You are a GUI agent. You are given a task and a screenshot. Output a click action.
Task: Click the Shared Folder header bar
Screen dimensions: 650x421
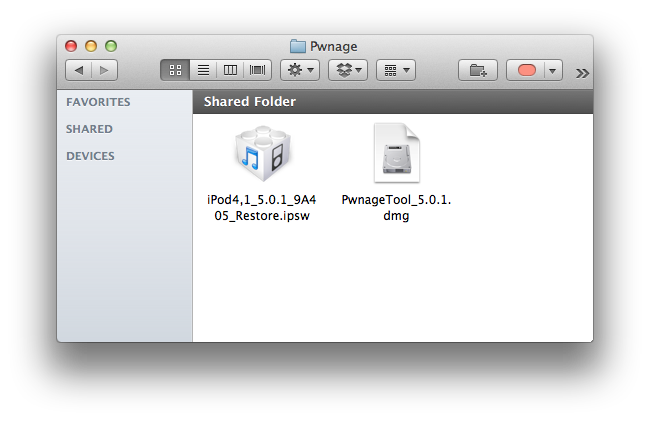pos(392,102)
